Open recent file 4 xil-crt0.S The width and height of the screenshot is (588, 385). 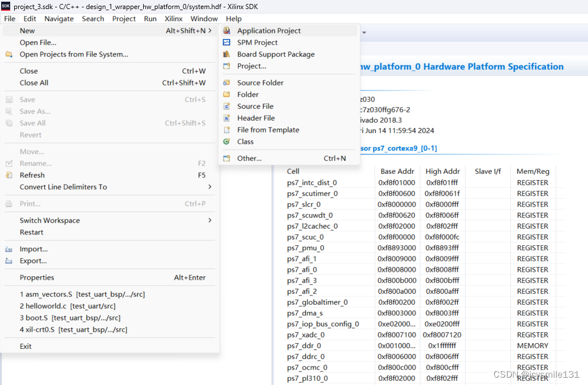(x=109, y=330)
